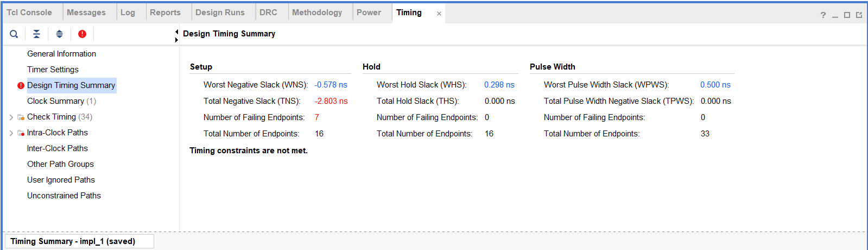868x250 pixels.
Task: Open help with the question mark icon
Action: (823, 15)
